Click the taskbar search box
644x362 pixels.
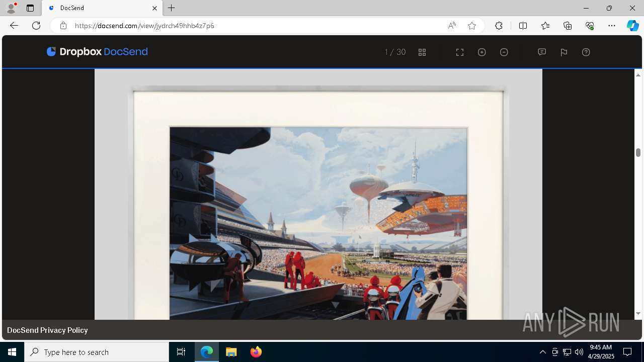click(97, 352)
